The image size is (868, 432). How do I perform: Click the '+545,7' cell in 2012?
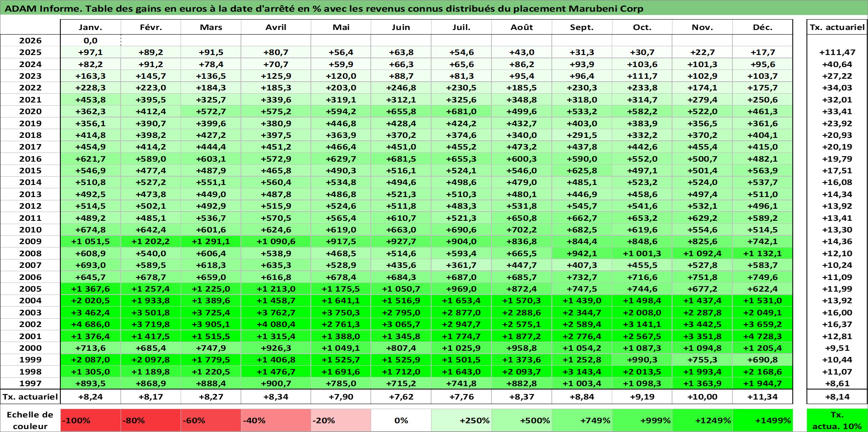click(x=582, y=206)
